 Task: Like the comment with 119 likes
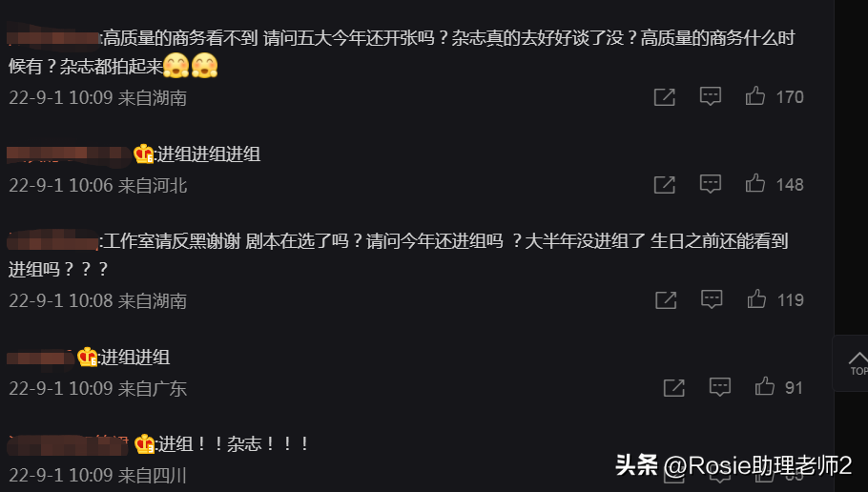[x=756, y=298]
